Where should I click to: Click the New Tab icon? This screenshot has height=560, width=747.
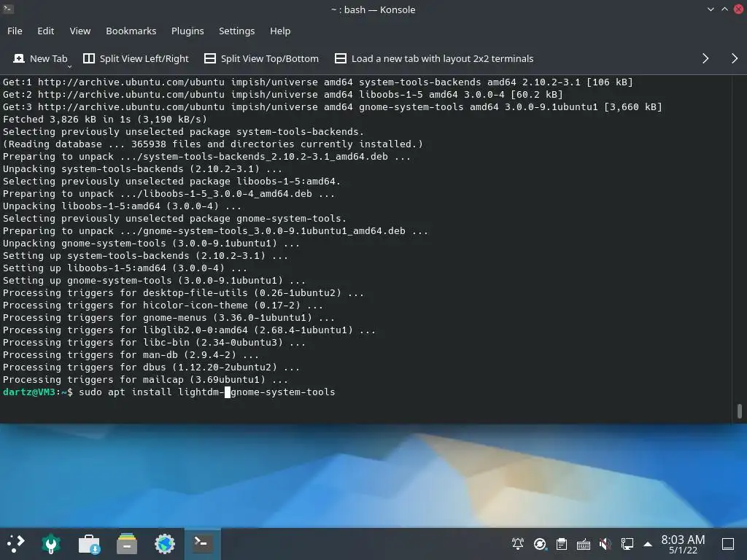tap(19, 58)
